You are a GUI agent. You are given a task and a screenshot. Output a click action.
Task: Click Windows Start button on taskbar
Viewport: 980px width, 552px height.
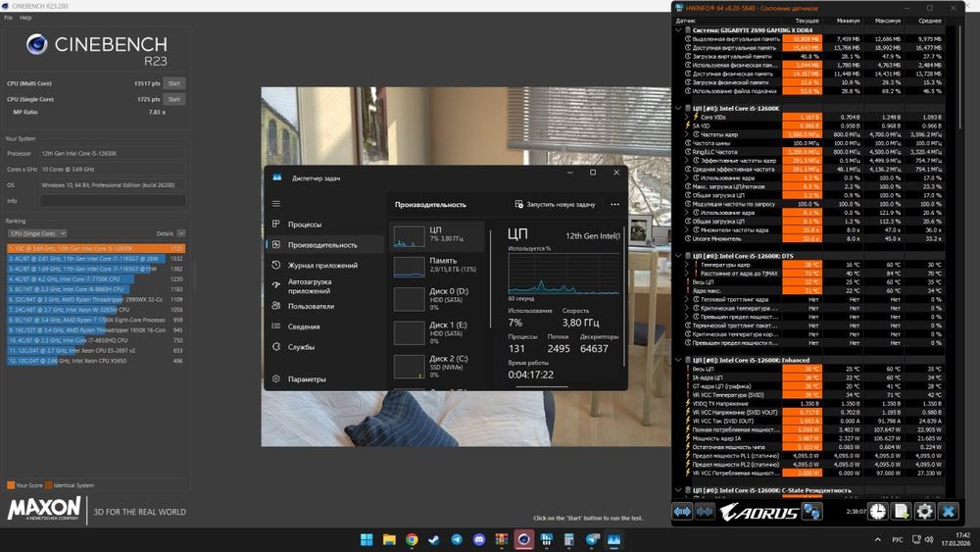click(x=367, y=539)
